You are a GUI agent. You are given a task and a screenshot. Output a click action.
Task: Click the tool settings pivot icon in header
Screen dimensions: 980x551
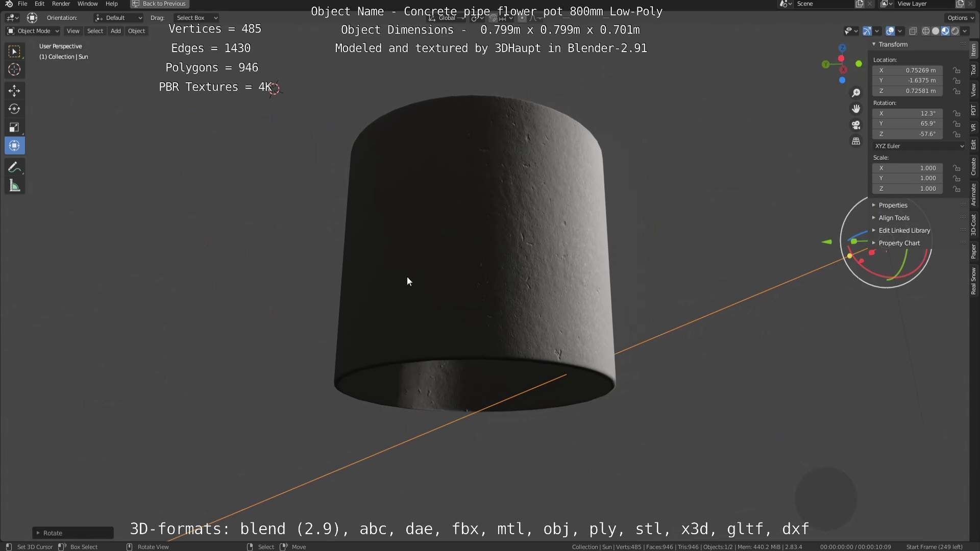(32, 18)
